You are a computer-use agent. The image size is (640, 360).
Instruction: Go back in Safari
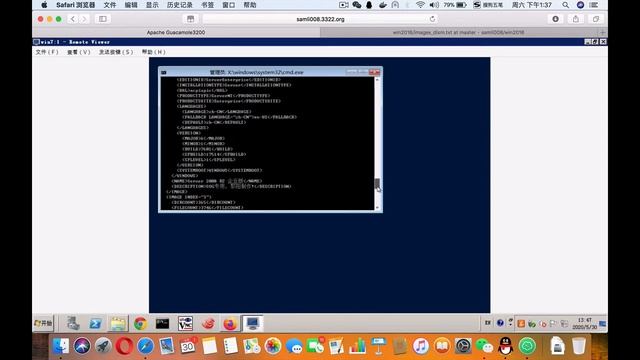click(73, 19)
